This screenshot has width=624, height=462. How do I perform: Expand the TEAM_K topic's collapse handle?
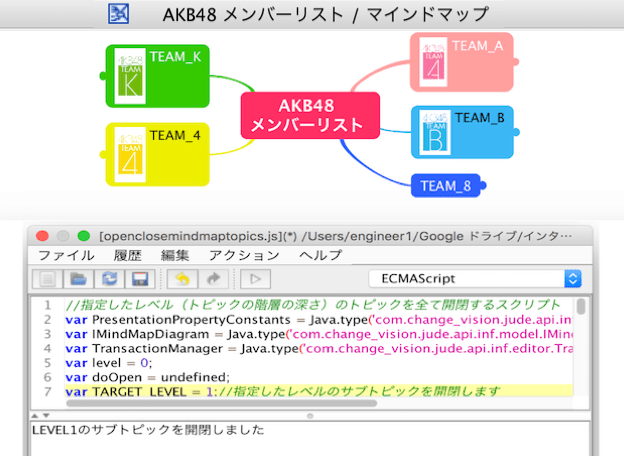tap(102, 74)
